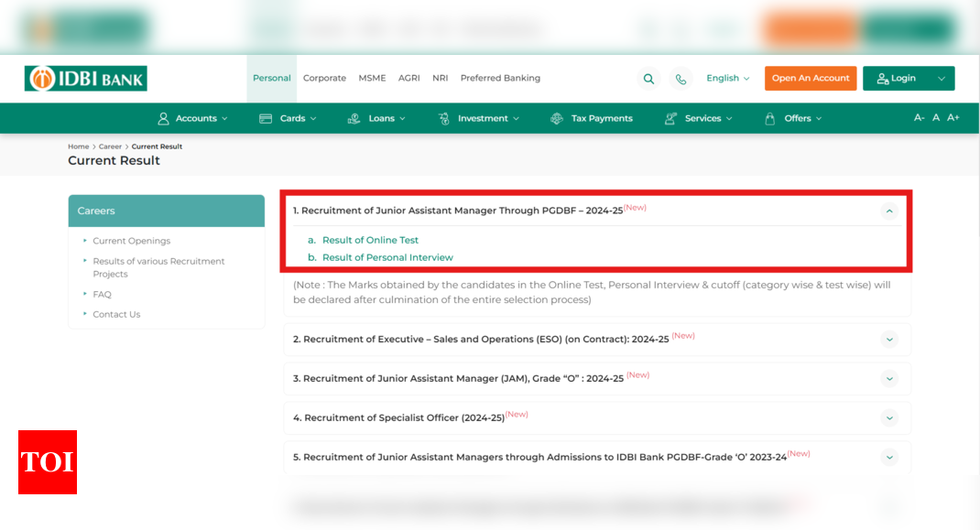
Task: Select the Corporate tab
Action: 324,78
